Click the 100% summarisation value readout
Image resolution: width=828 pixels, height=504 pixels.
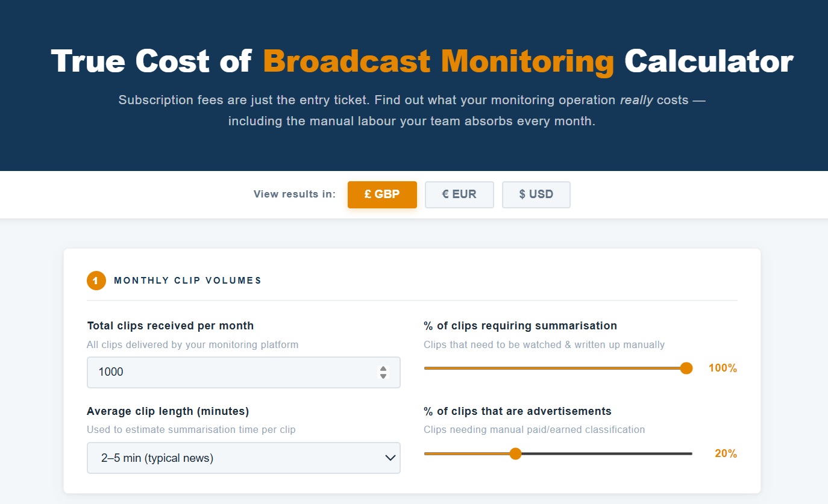point(723,368)
